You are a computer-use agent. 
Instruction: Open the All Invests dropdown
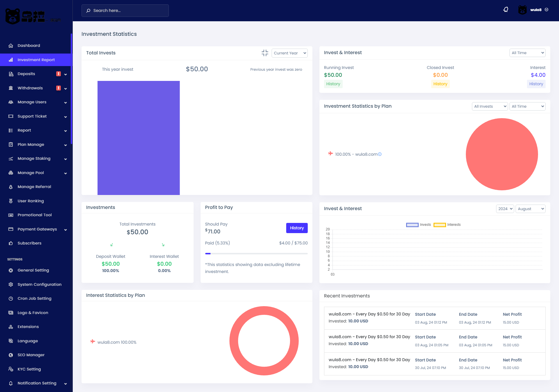point(490,107)
